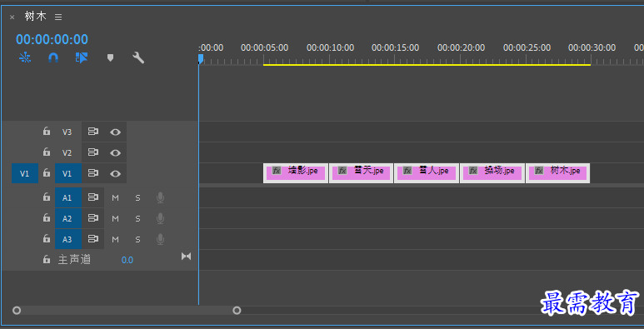The height and width of the screenshot is (329, 644).
Task: Click left zoom scrollbar handle
Action: pyautogui.click(x=17, y=311)
